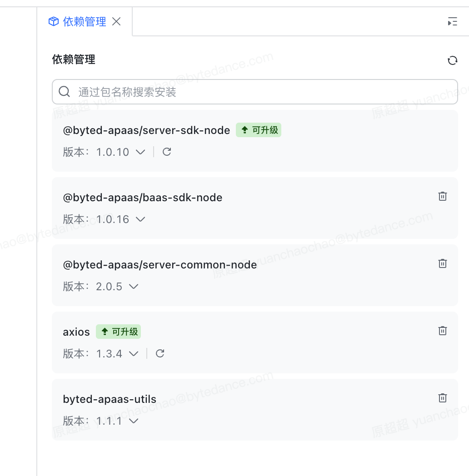Expand axios version selector
The width and height of the screenshot is (469, 476).
click(134, 354)
